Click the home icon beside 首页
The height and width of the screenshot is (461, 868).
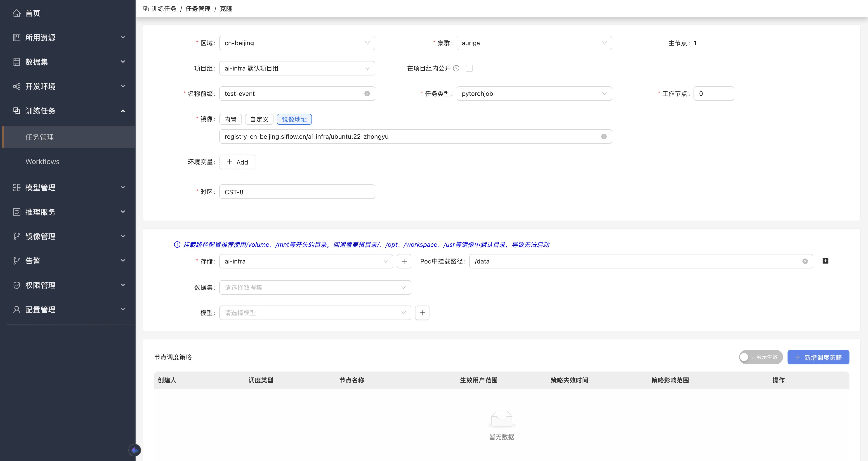17,13
